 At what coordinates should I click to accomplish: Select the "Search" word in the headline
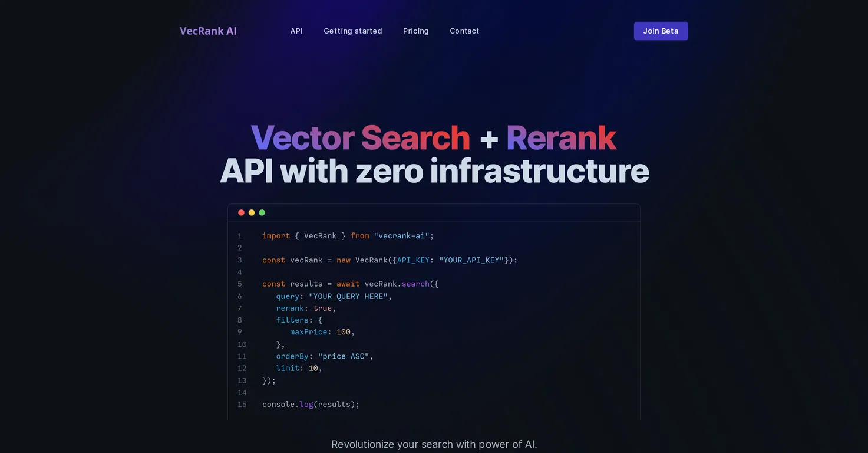click(415, 137)
